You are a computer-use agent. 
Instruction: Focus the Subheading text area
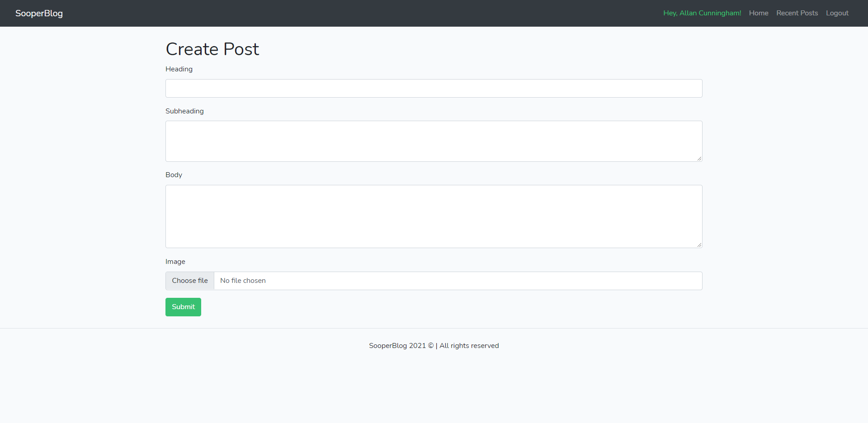tap(434, 141)
